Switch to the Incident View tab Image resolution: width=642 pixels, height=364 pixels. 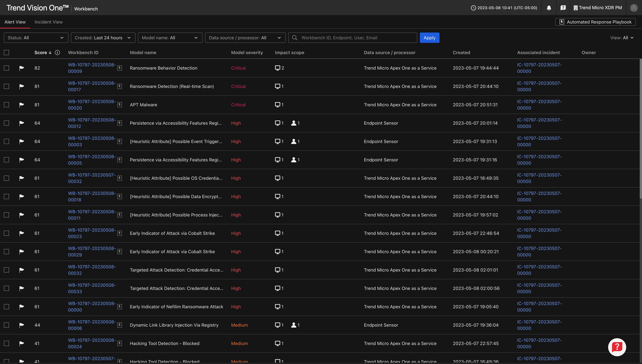tap(49, 22)
